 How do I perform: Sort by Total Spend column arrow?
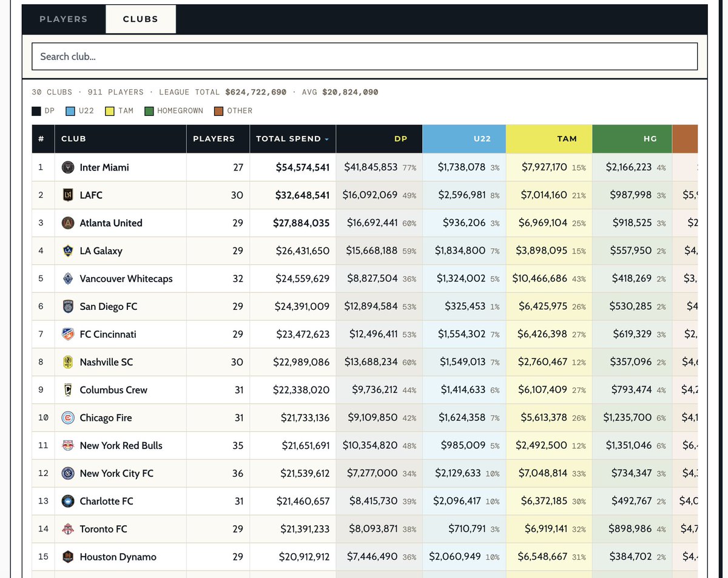coord(327,139)
